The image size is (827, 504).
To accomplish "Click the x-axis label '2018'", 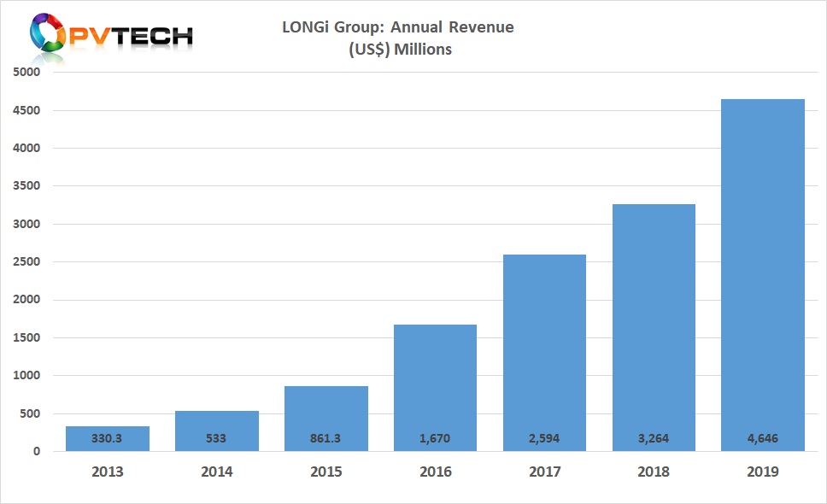I will (x=654, y=472).
